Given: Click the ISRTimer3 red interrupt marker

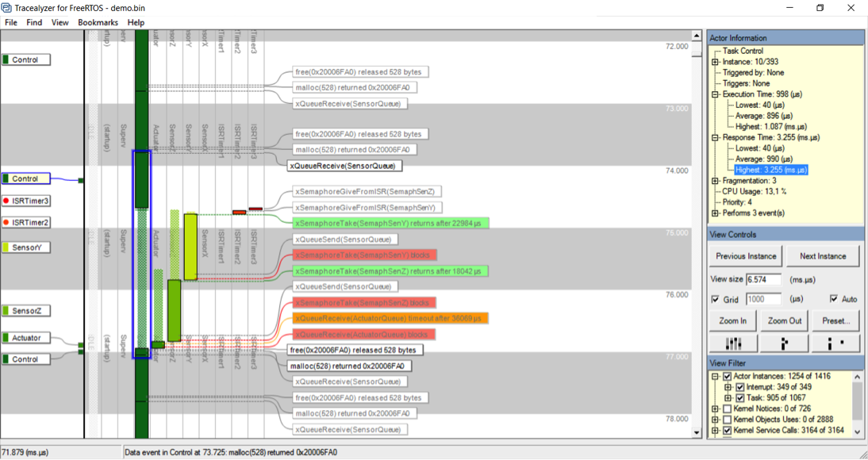Looking at the screenshot, I should pyautogui.click(x=255, y=209).
